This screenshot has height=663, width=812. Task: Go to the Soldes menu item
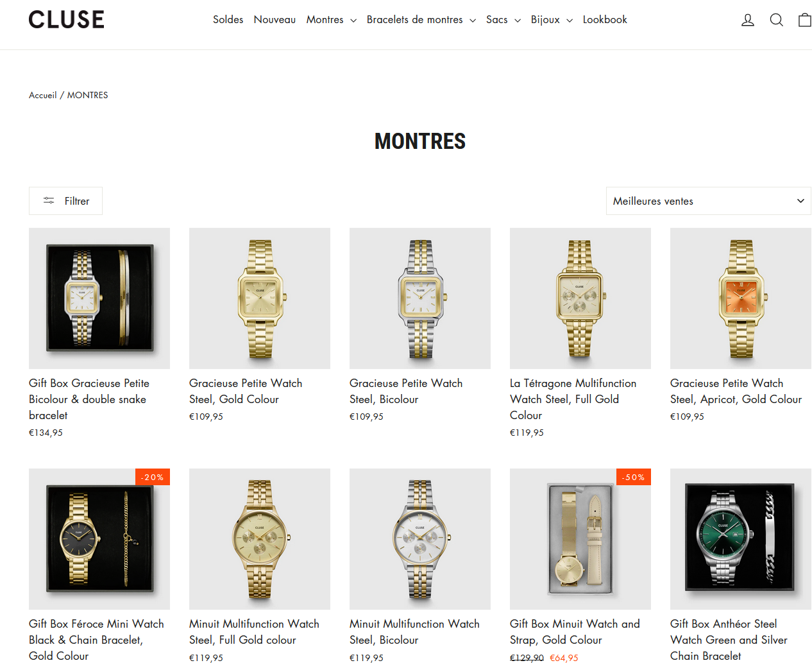pos(228,20)
